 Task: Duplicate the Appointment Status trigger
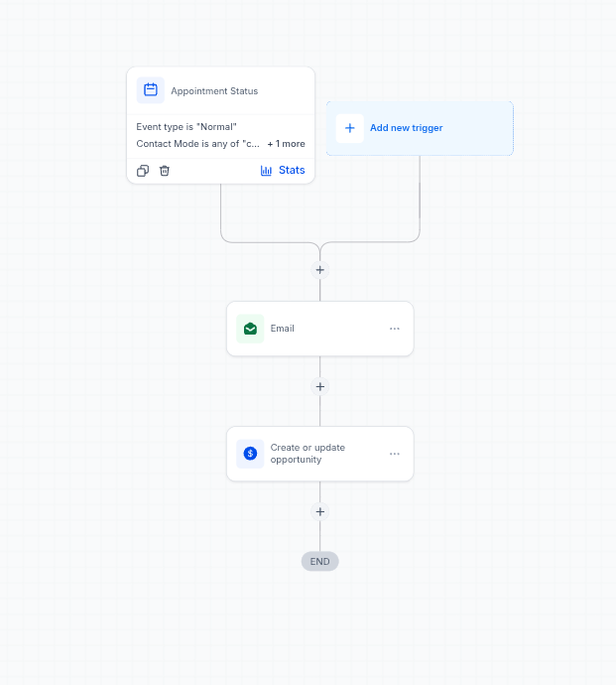pyautogui.click(x=143, y=171)
